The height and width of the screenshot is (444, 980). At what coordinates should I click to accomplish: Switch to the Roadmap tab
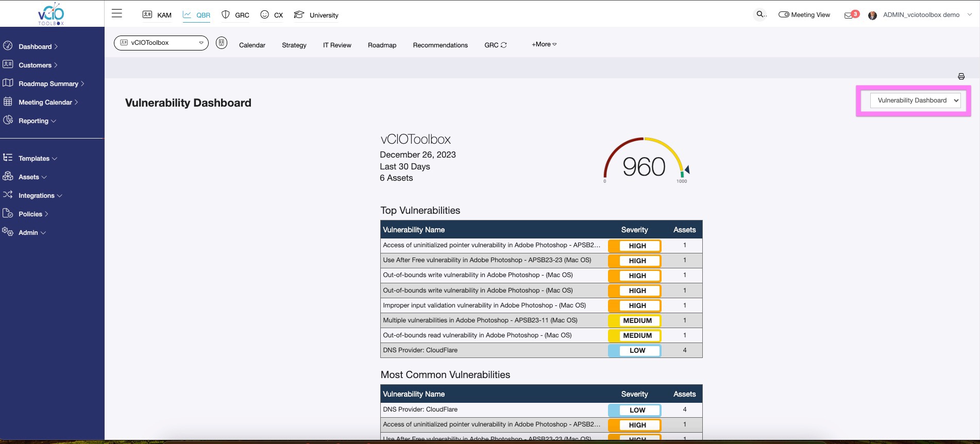[x=382, y=45]
